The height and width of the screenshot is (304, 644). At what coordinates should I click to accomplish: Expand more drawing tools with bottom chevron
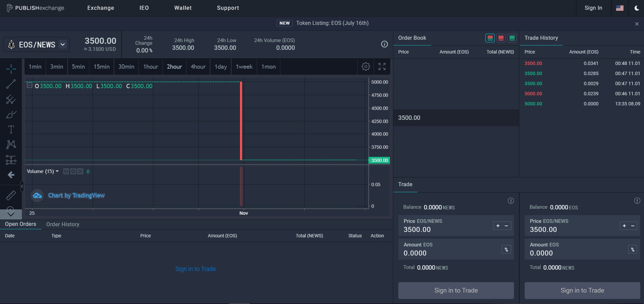pos(11,214)
